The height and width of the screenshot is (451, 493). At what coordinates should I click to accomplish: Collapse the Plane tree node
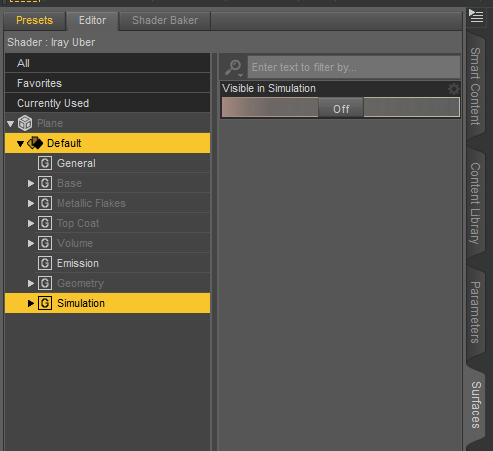pos(10,124)
